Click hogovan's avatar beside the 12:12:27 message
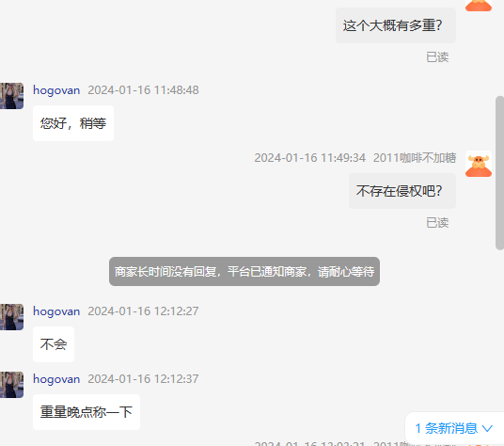Image resolution: width=504 pixels, height=446 pixels. click(11, 317)
